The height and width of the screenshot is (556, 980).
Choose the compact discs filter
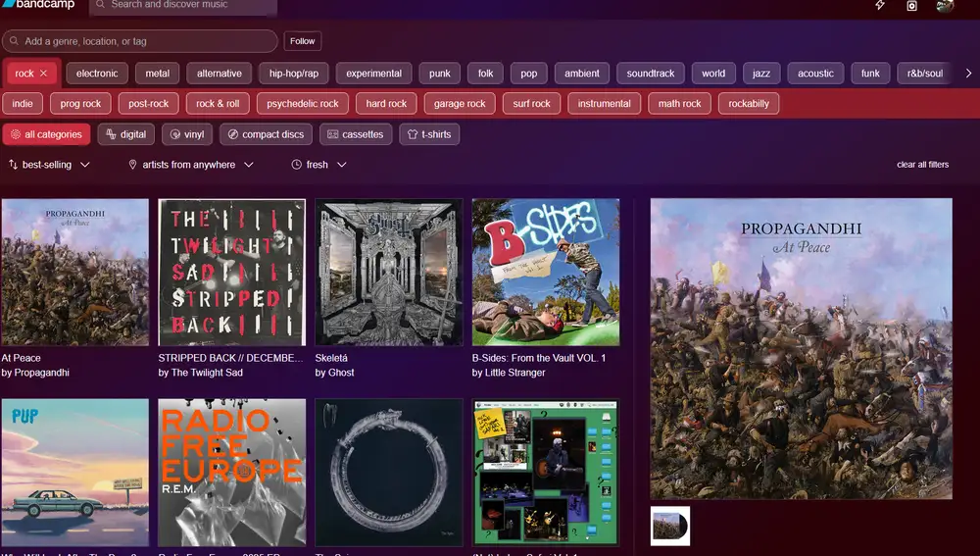265,134
